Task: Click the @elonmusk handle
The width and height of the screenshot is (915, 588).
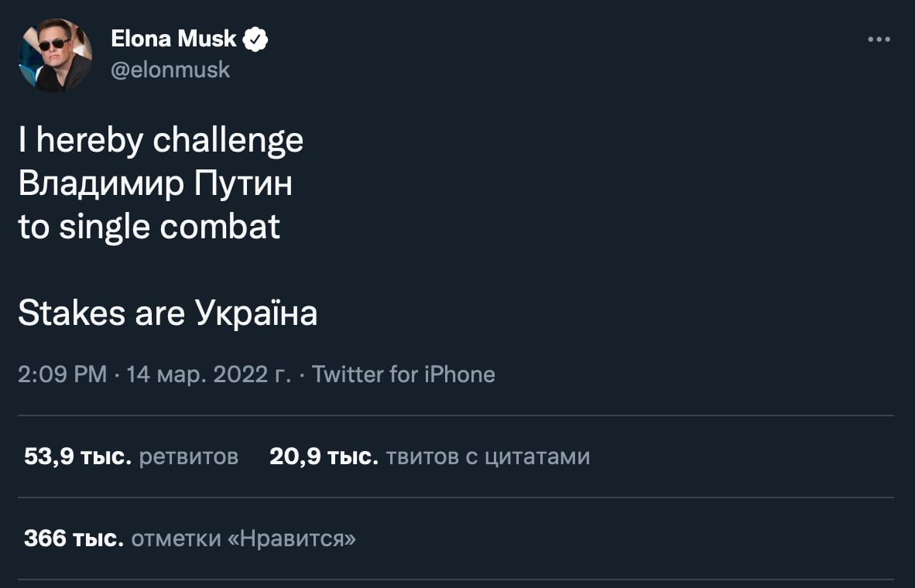Action: point(171,70)
